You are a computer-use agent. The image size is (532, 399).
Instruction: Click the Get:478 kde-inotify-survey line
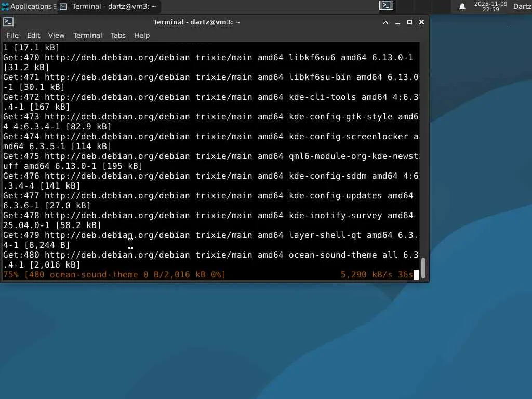(208, 215)
